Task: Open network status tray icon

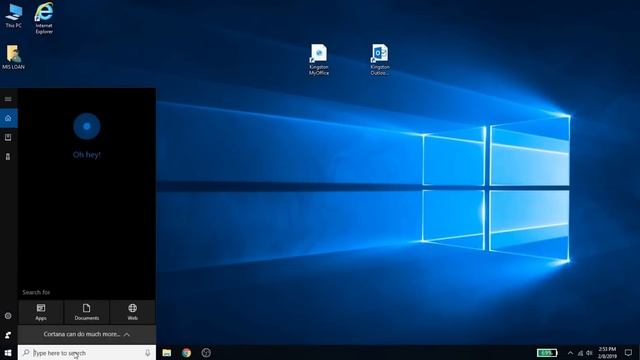Action: click(x=580, y=353)
